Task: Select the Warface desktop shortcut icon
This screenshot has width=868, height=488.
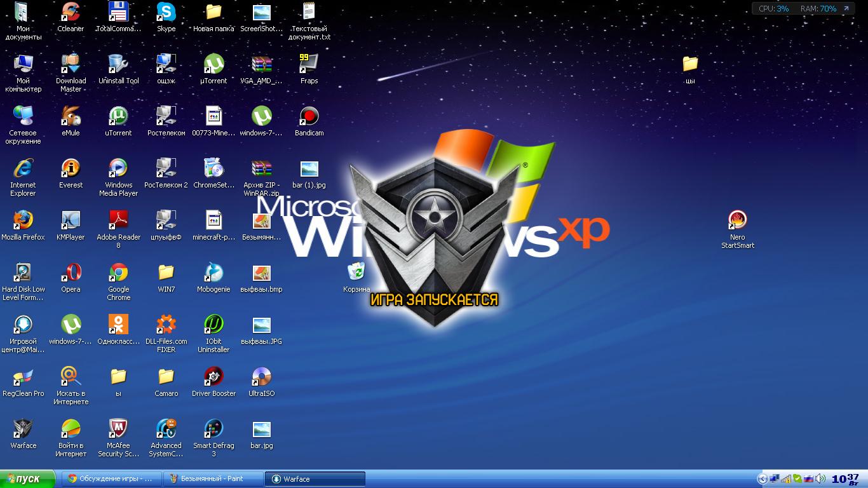Action: [x=23, y=434]
